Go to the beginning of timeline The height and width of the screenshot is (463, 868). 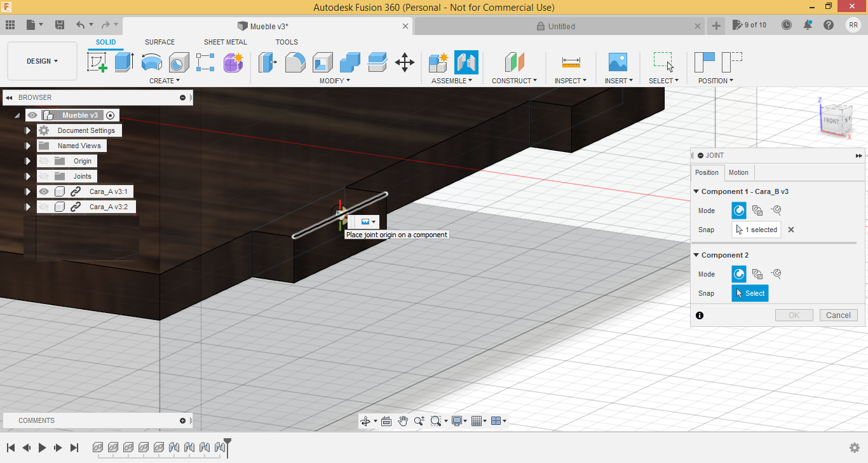pyautogui.click(x=11, y=448)
